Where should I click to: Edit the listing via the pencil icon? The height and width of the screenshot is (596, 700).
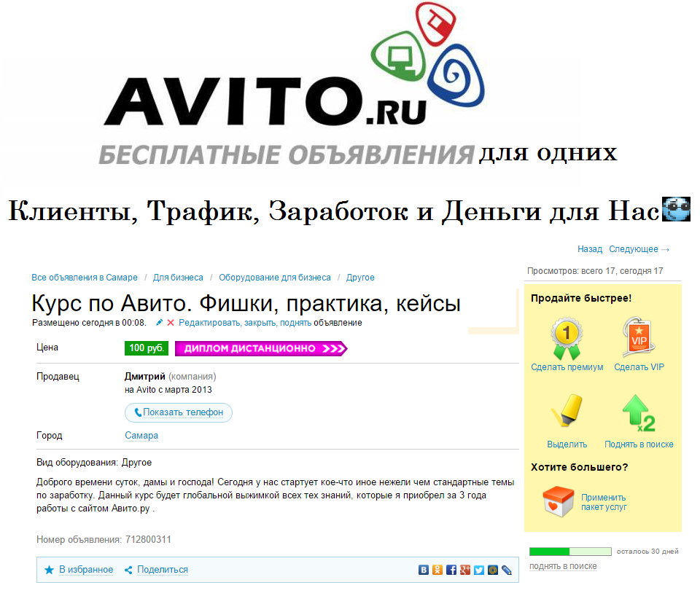coord(160,321)
